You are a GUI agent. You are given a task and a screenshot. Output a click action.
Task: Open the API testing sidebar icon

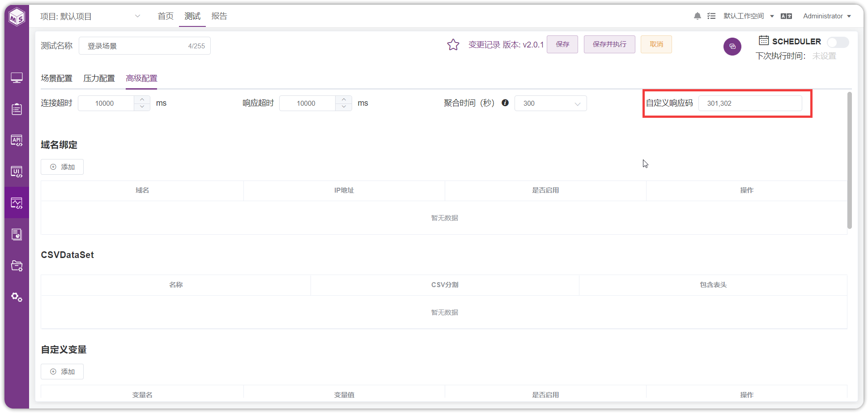(x=17, y=140)
